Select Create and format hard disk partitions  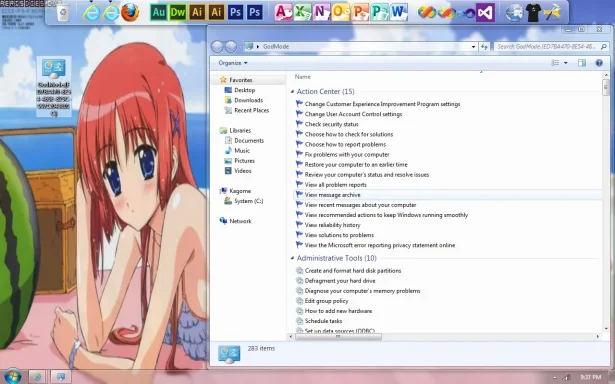(x=353, y=271)
